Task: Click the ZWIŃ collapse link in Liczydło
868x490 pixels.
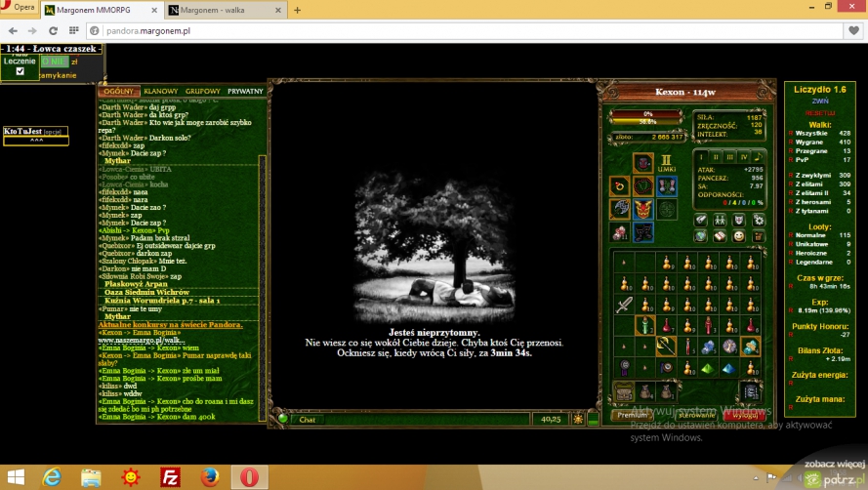Action: coord(820,101)
